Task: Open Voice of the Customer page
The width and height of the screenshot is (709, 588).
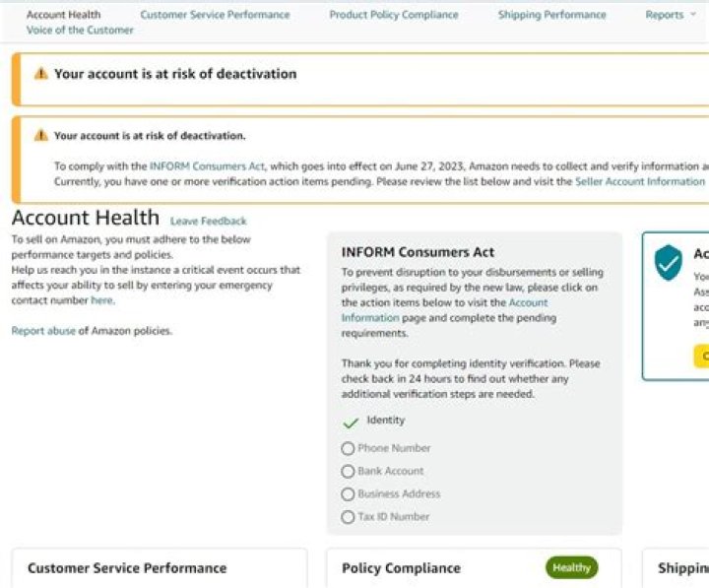Action: 80,31
